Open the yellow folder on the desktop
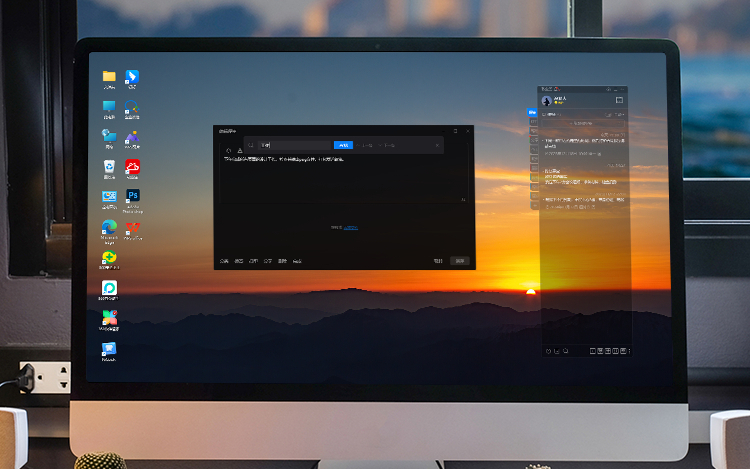This screenshot has height=469, width=750. [109, 77]
